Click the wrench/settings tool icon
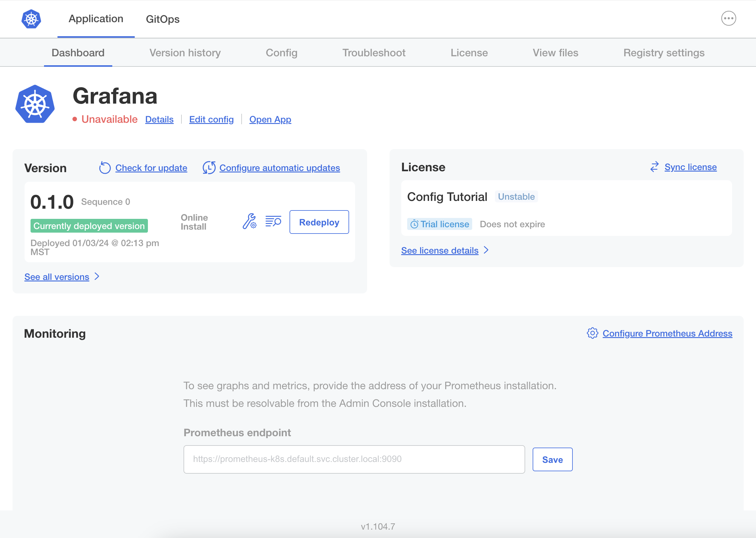 [x=249, y=221]
